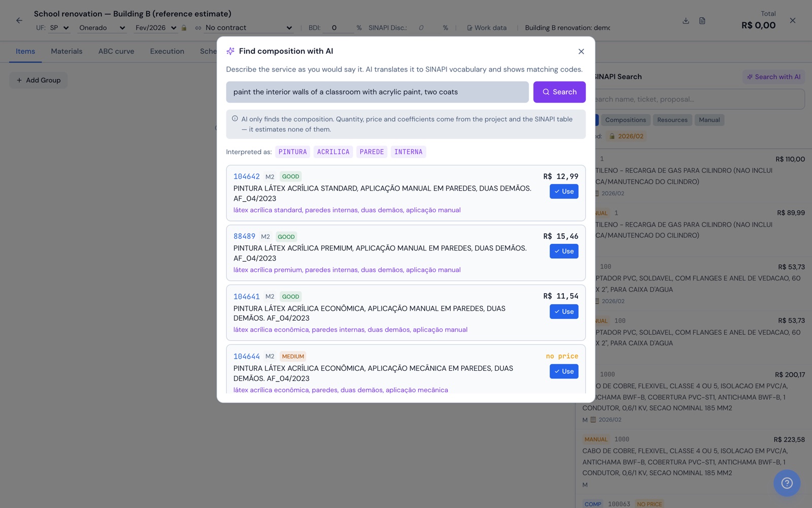Switch to the Materials tab
Screen dimensions: 812x508
click(66, 51)
